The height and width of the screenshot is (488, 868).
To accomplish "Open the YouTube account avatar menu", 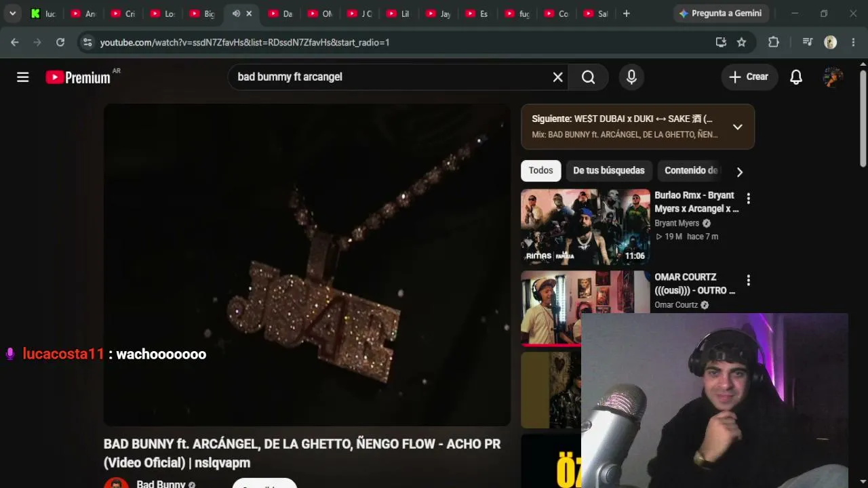I will pyautogui.click(x=833, y=77).
